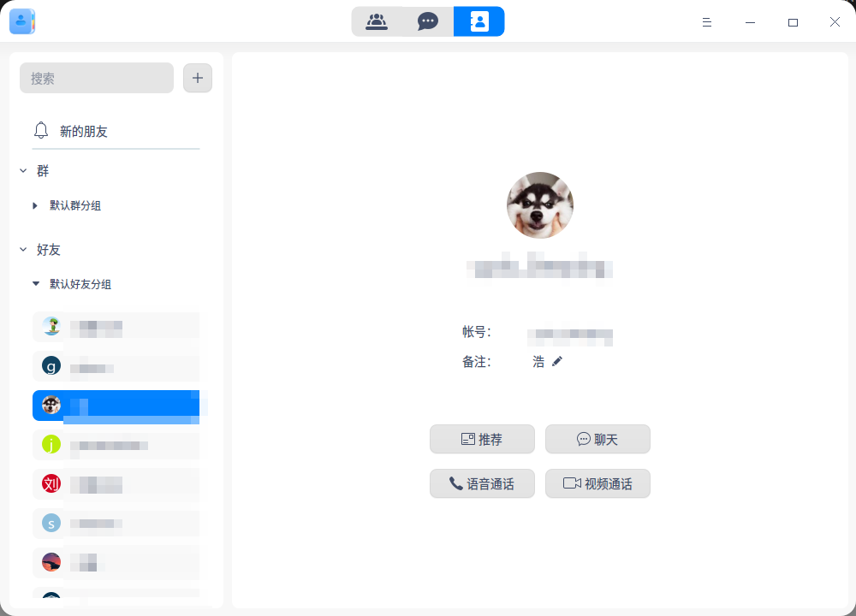Viewport: 856px width, 616px height.
Task: Click the pencil icon to edit remark 浩
Action: (x=557, y=361)
